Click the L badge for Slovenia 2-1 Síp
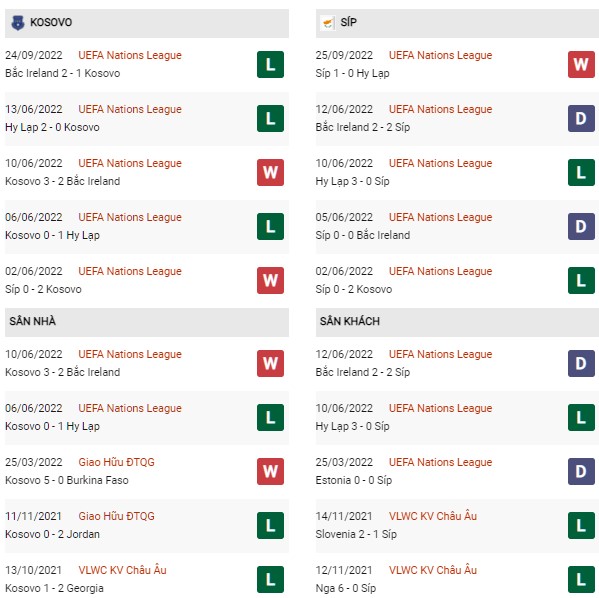Viewport: 599px width, 598px height. (581, 525)
